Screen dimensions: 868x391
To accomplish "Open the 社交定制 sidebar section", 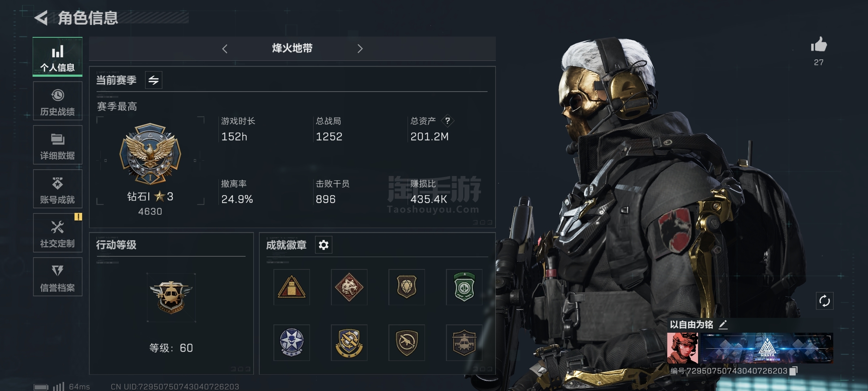I will click(x=58, y=233).
